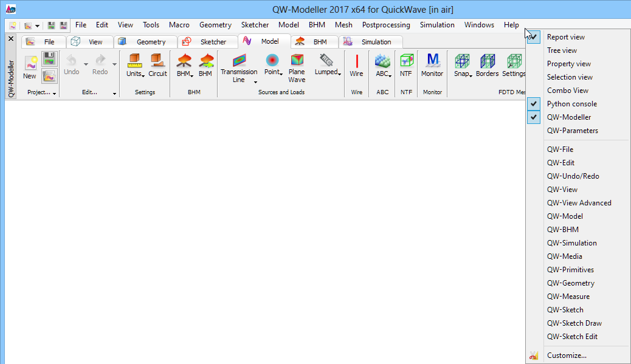Click the vertical QW-Modeller panel label
Screen dimensions: 631x364
[x=11, y=79]
